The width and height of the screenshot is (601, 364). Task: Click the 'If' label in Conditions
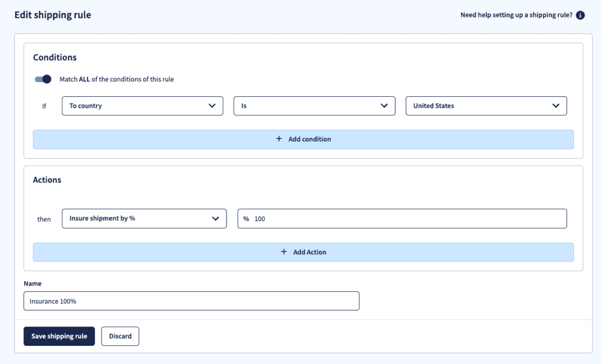point(44,107)
